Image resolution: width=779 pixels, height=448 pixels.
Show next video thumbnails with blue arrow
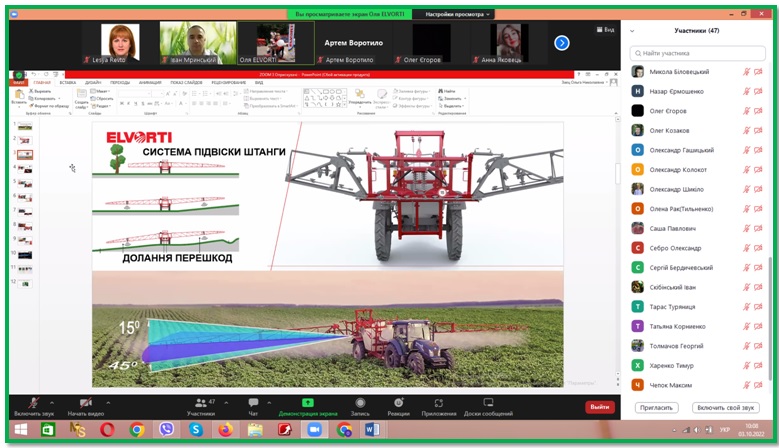coord(561,43)
